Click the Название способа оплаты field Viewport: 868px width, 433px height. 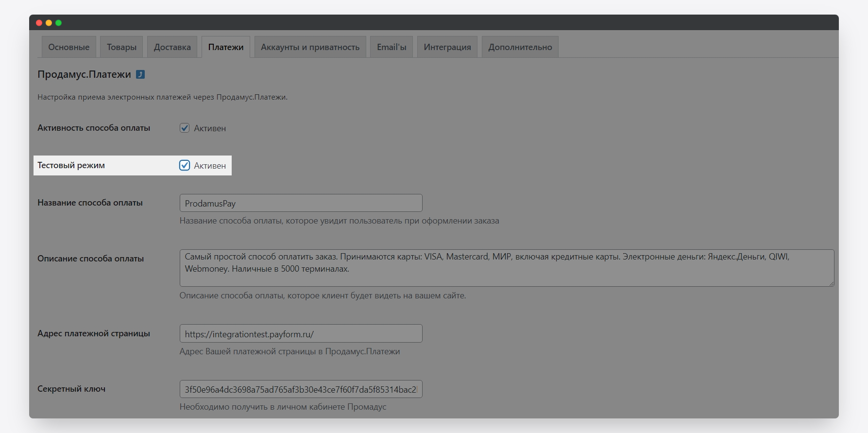click(301, 203)
